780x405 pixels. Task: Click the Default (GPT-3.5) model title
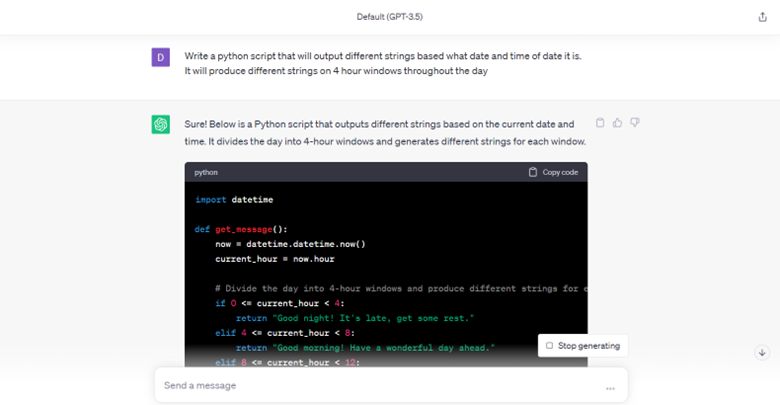pos(390,17)
